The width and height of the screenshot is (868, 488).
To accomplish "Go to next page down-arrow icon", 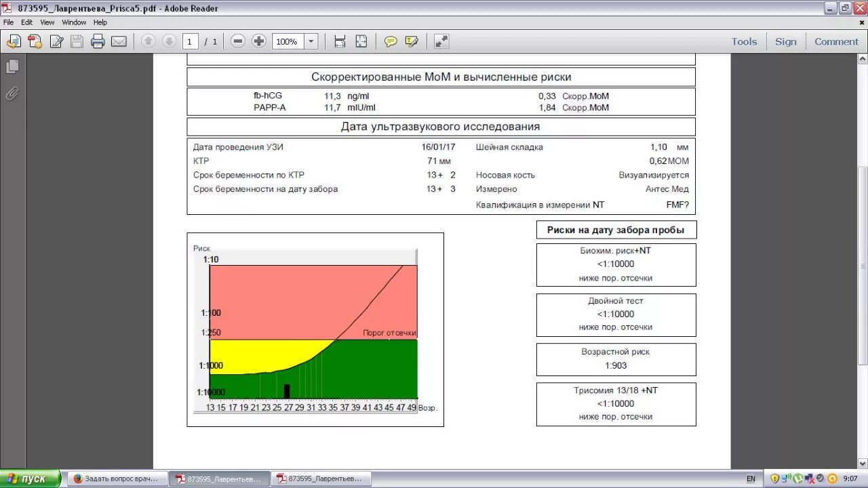I will coord(169,41).
